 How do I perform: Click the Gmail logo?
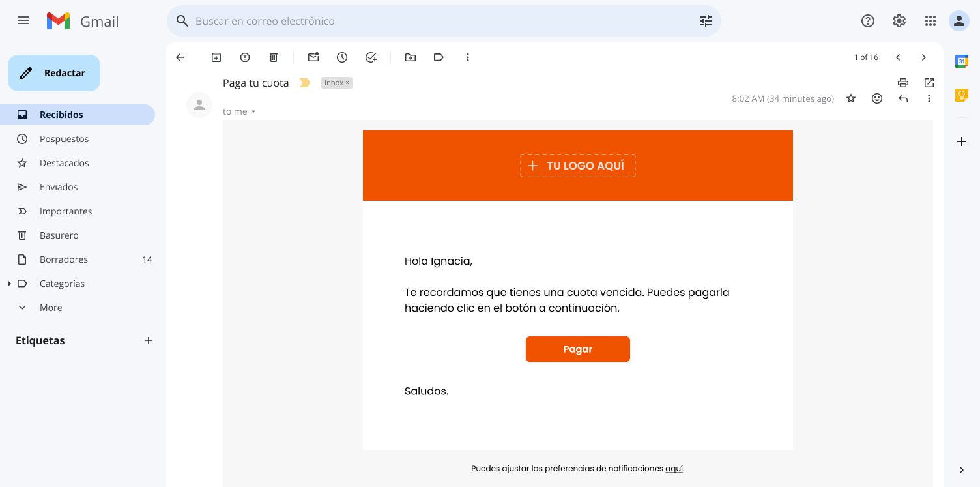click(x=82, y=21)
